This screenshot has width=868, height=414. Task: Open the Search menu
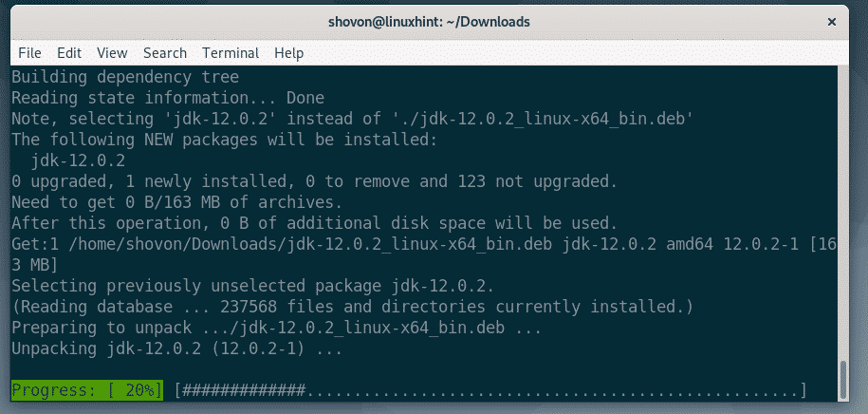[x=165, y=53]
